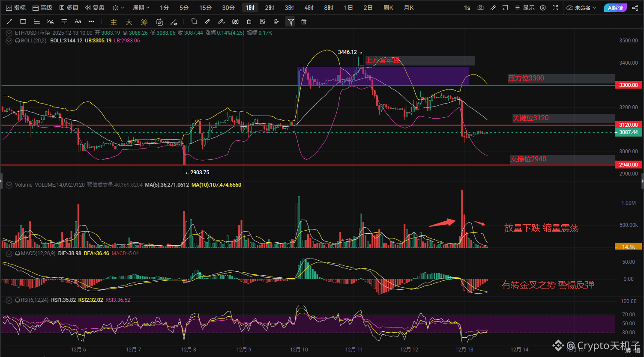The width and height of the screenshot is (644, 357).
Task: Toggle the funnel filter tool
Action: click(x=291, y=22)
